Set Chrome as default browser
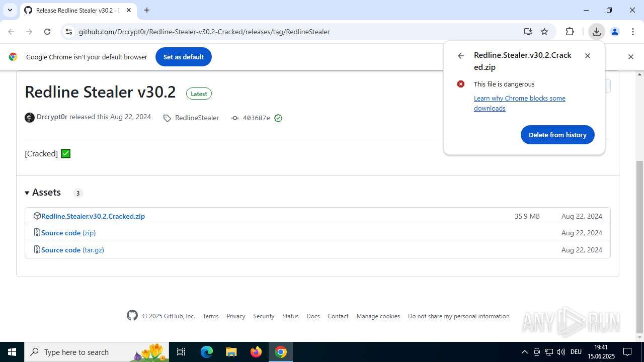The width and height of the screenshot is (644, 362). (183, 57)
